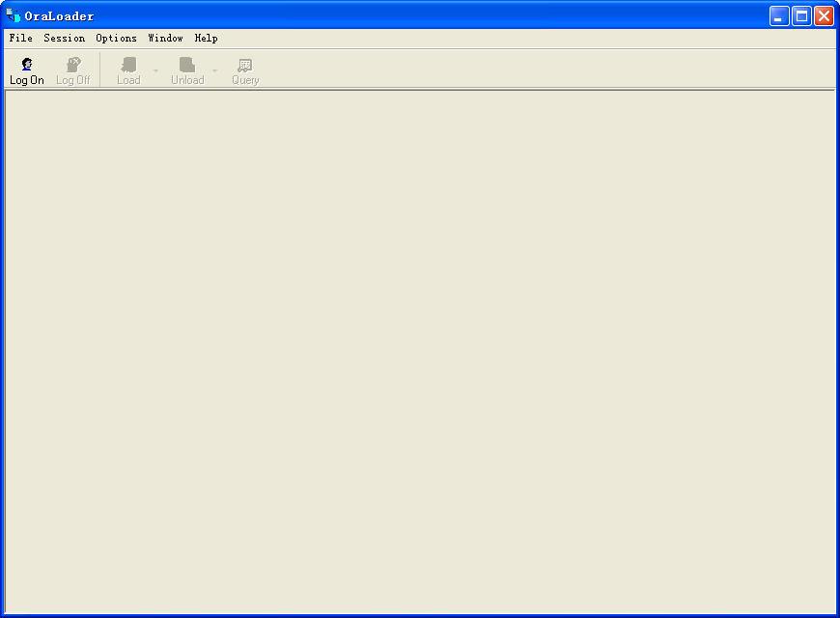Maximize the OraLoader window
The width and height of the screenshot is (840, 618).
pos(801,16)
